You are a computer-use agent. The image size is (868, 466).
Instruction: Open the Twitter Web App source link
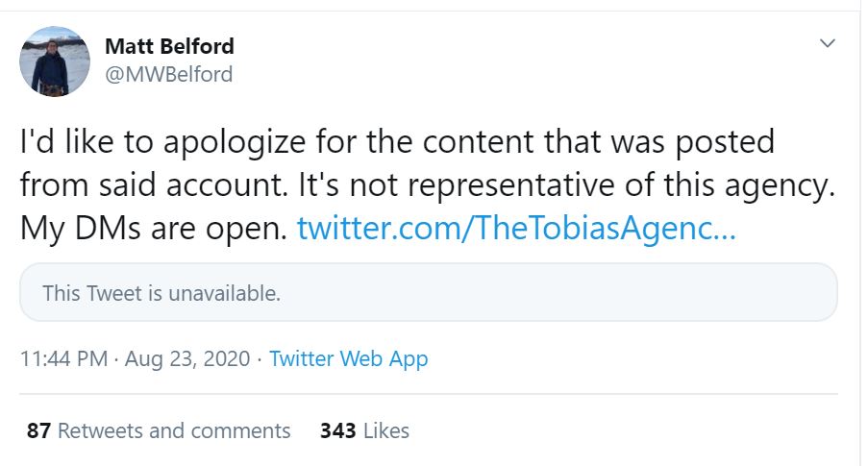348,359
